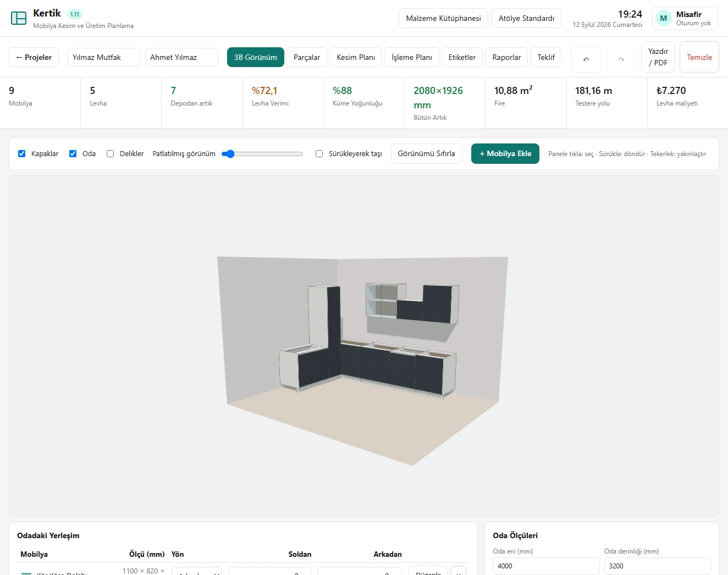Click the Oda derinliği input showing 3200
This screenshot has height=575, width=728.
657,566
